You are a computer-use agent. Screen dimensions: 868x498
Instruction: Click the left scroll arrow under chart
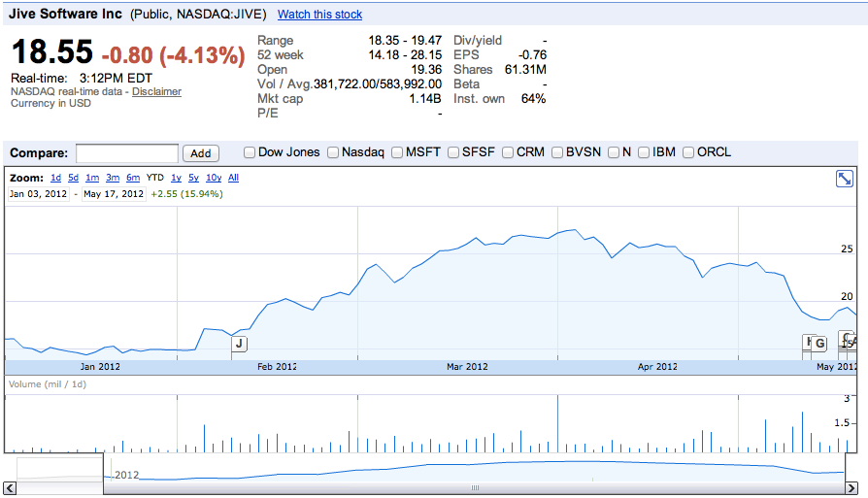(12, 488)
